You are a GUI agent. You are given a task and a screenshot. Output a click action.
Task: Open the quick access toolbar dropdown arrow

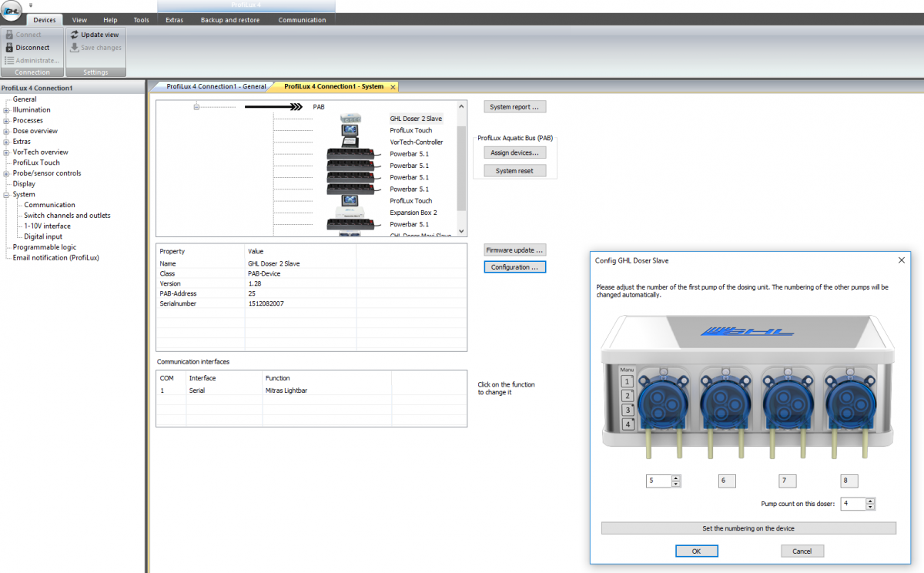(x=31, y=5)
